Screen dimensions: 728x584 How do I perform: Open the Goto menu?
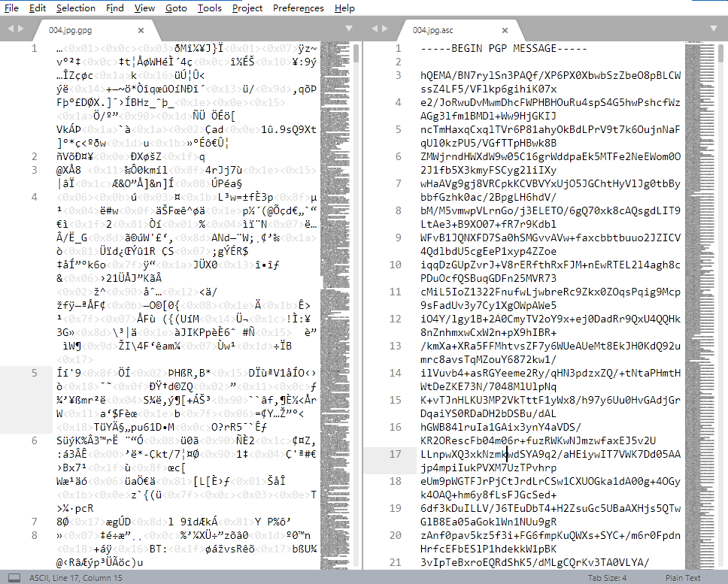[176, 8]
